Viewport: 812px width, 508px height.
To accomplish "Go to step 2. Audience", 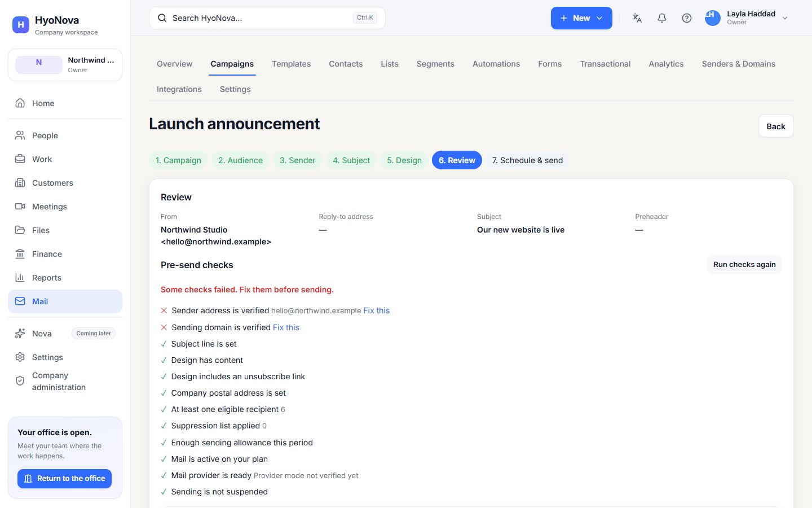I will pos(240,160).
